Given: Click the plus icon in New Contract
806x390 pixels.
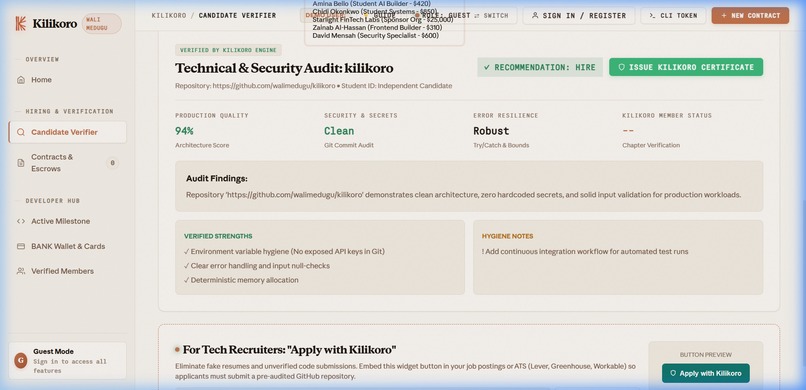Looking at the screenshot, I should (x=724, y=15).
